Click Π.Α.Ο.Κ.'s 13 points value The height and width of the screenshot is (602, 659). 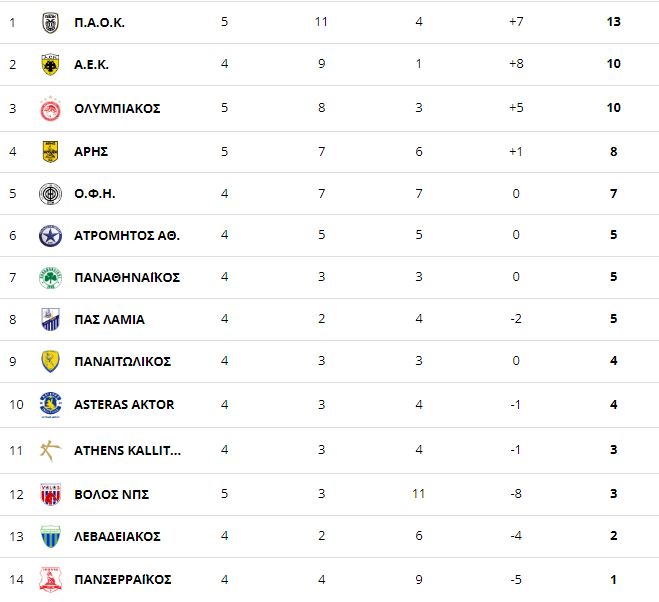(x=614, y=22)
